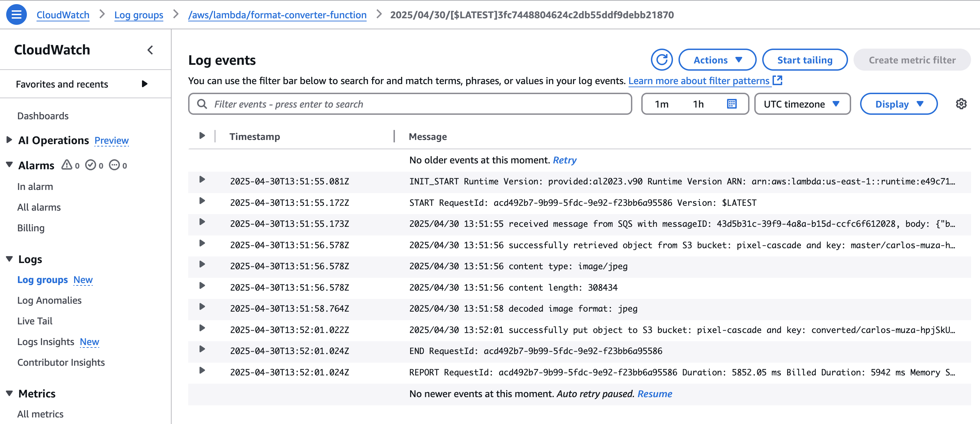Click the external link icon beside filter patterns
980x424 pixels.
pos(778,80)
